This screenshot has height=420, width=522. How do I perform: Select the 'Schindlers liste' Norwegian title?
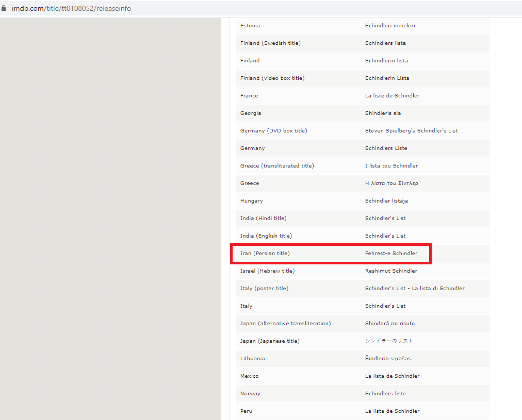click(385, 394)
